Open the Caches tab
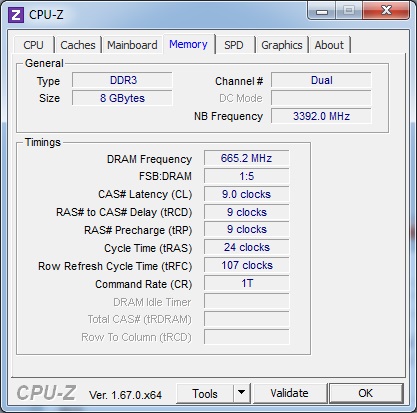Image resolution: width=417 pixels, height=413 pixels. click(x=78, y=45)
